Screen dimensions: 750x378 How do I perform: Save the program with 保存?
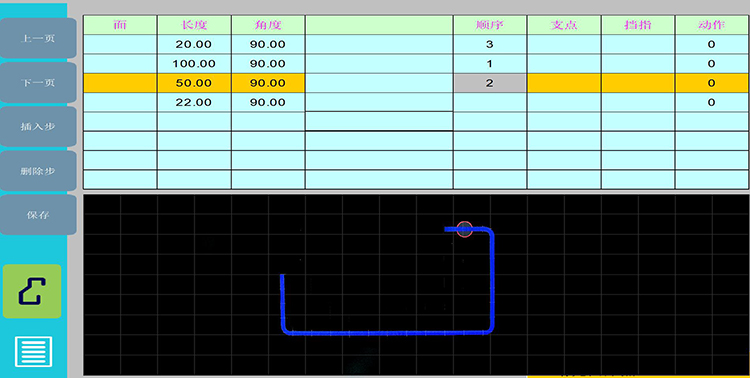38,215
